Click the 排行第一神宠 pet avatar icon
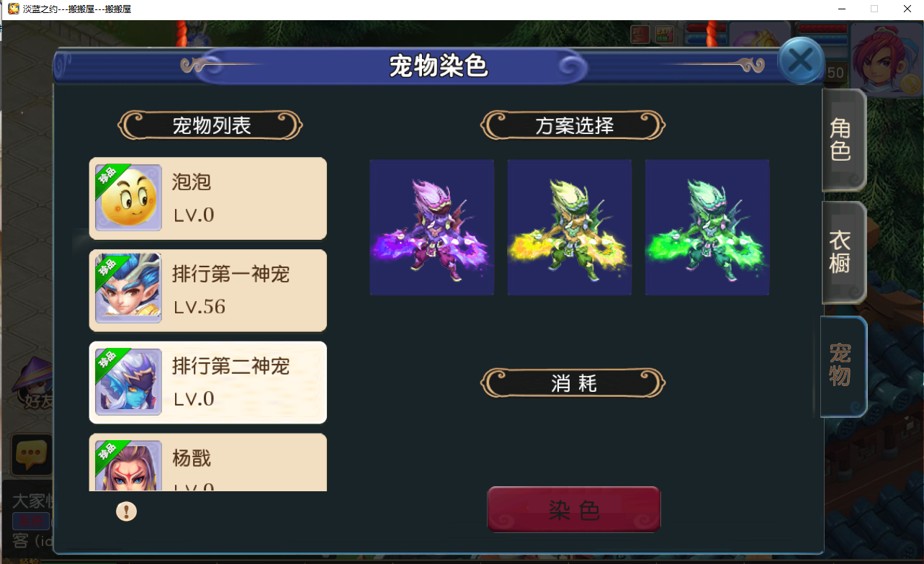The image size is (924, 564). (128, 290)
